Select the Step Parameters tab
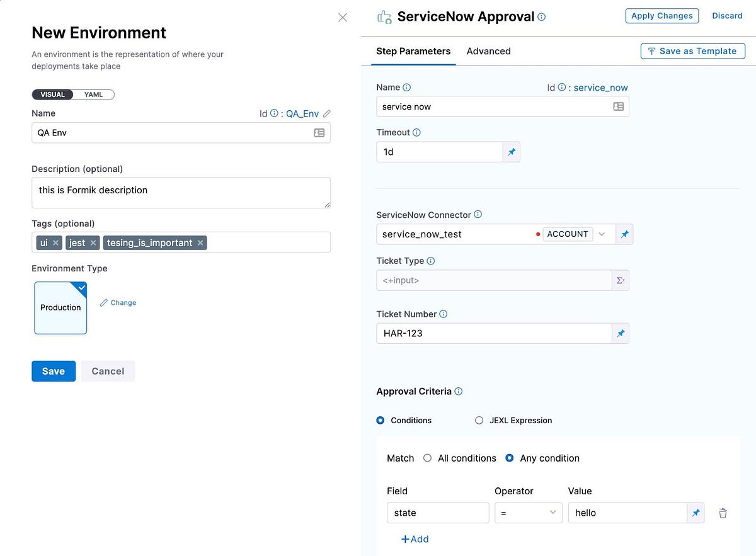 [x=413, y=51]
